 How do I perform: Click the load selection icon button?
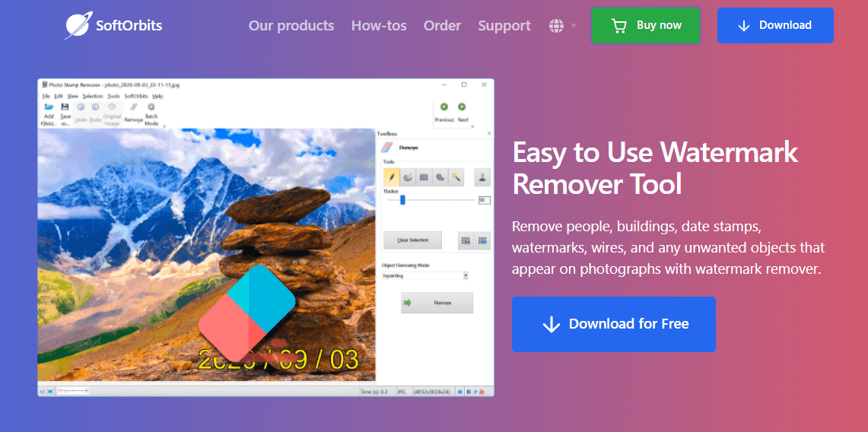(x=483, y=240)
